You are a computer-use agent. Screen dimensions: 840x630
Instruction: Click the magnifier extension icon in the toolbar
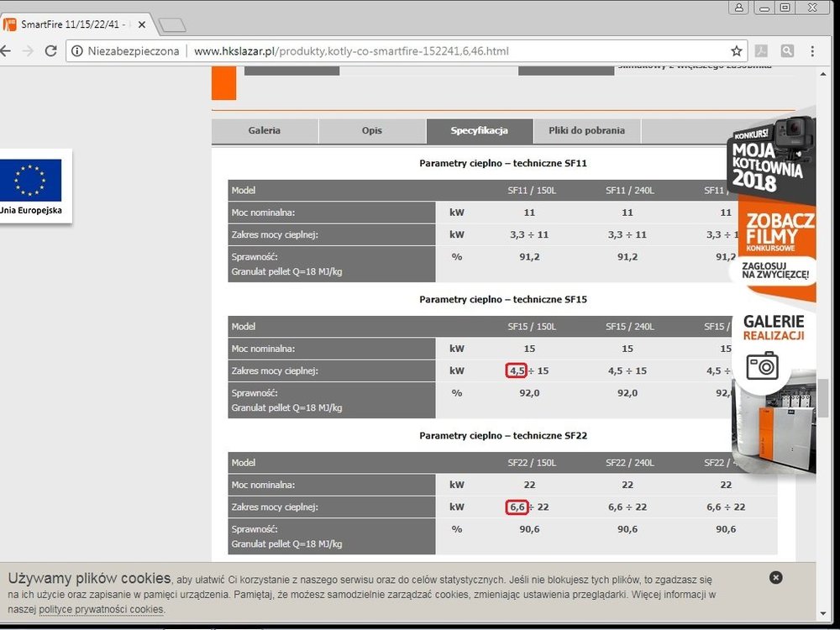pos(787,51)
